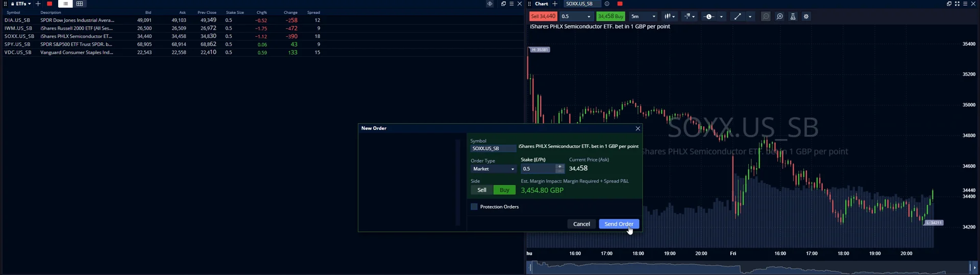Click the L: 34211 low marker on the chart
Viewport: 980px width, 275px height.
click(x=934, y=223)
